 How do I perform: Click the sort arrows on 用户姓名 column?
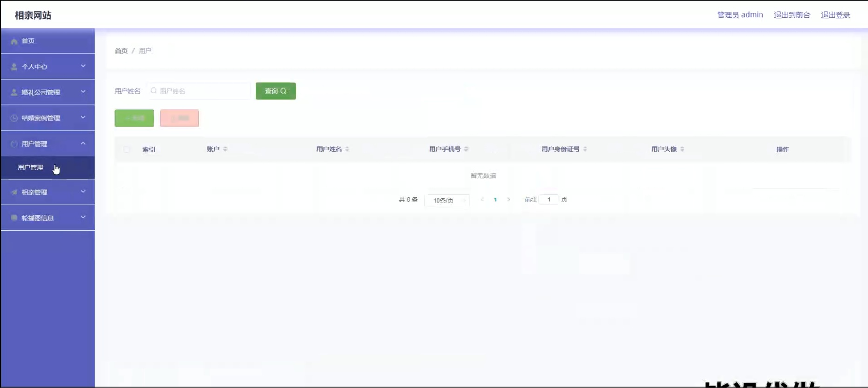point(347,149)
